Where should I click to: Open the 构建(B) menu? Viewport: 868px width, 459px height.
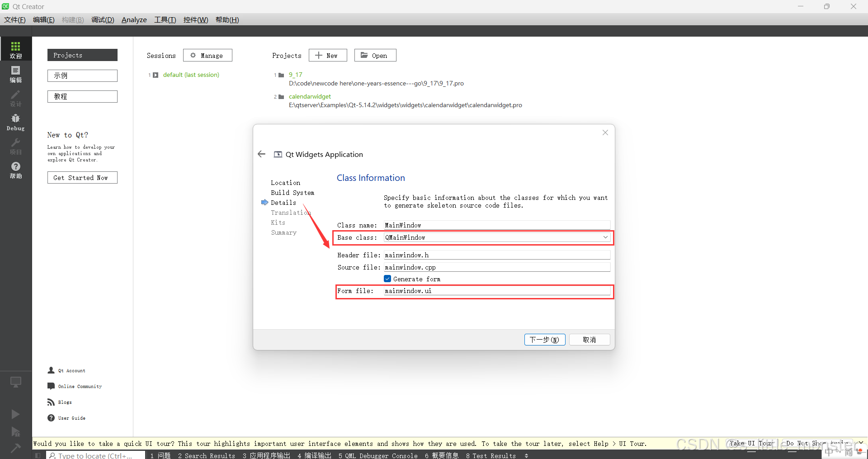[73, 20]
